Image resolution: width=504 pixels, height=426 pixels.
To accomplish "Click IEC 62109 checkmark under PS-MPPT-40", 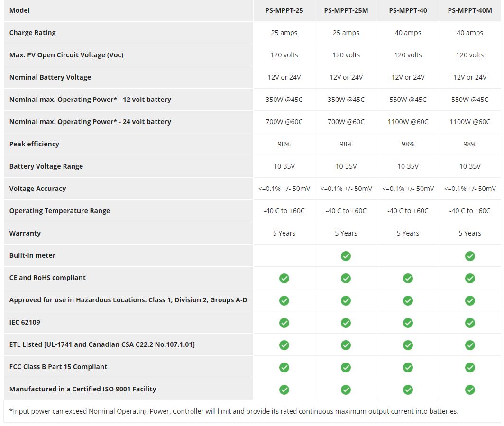I will [408, 323].
